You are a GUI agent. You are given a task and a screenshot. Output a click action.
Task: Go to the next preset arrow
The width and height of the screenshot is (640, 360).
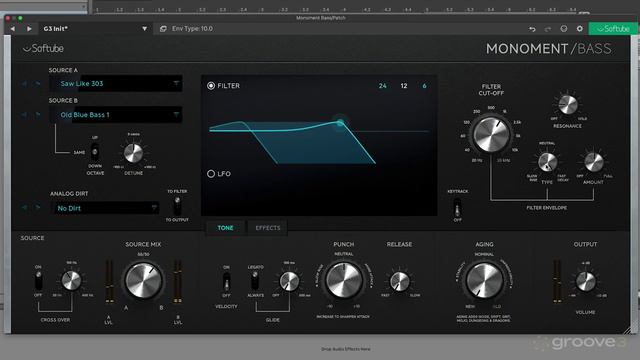pyautogui.click(x=29, y=29)
